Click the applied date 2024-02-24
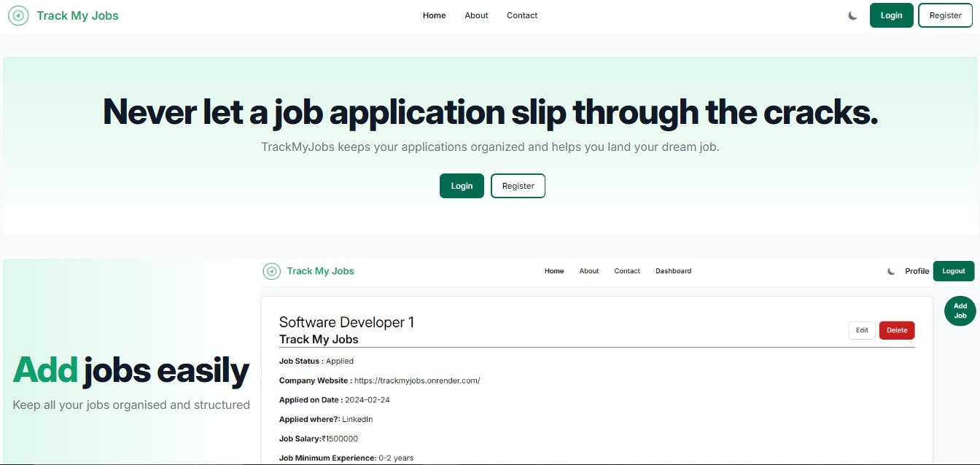980x465 pixels. click(x=369, y=400)
